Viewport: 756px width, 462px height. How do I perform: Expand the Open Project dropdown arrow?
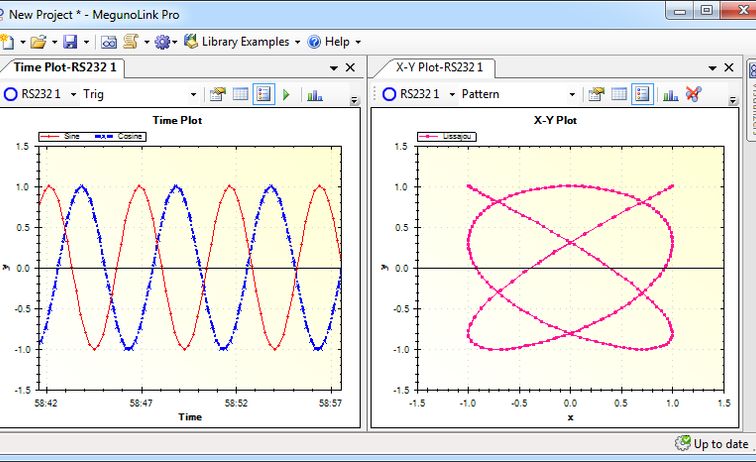click(x=54, y=42)
